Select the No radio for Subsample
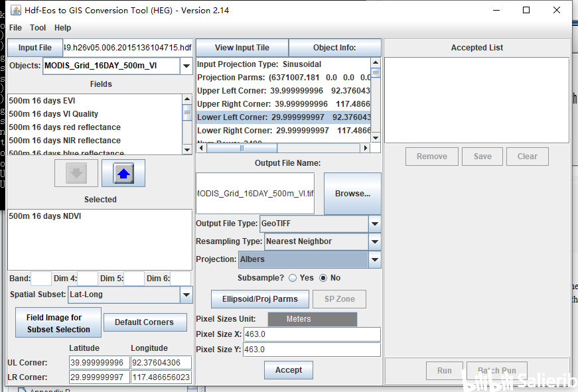This screenshot has width=578, height=392. point(323,278)
